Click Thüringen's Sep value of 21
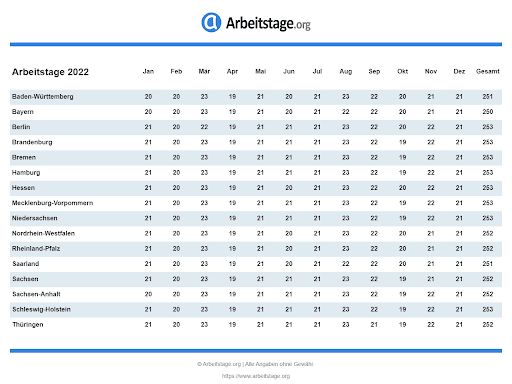The height and width of the screenshot is (384, 512). pos(374,325)
